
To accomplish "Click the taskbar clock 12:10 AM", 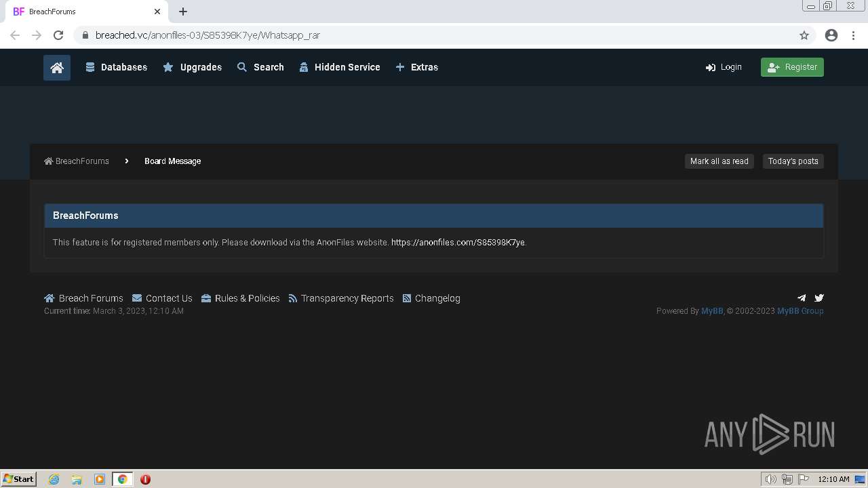I will 833,479.
